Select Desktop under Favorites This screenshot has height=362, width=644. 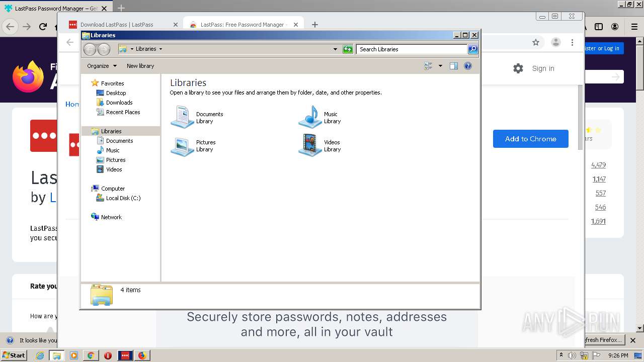(x=116, y=93)
